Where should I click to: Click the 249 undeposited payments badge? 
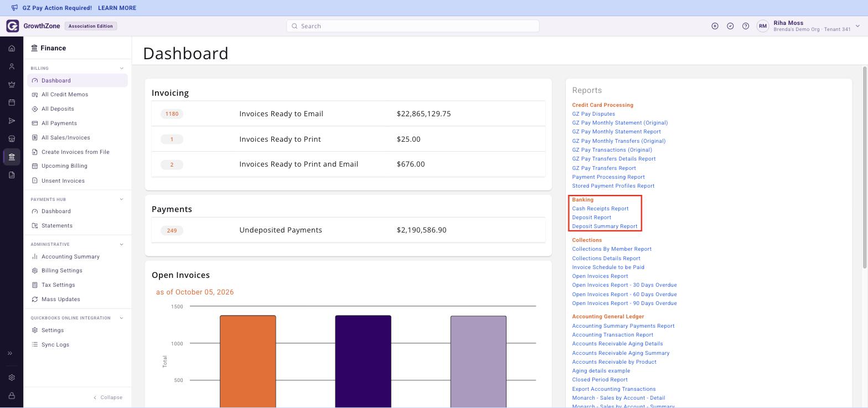(x=172, y=231)
